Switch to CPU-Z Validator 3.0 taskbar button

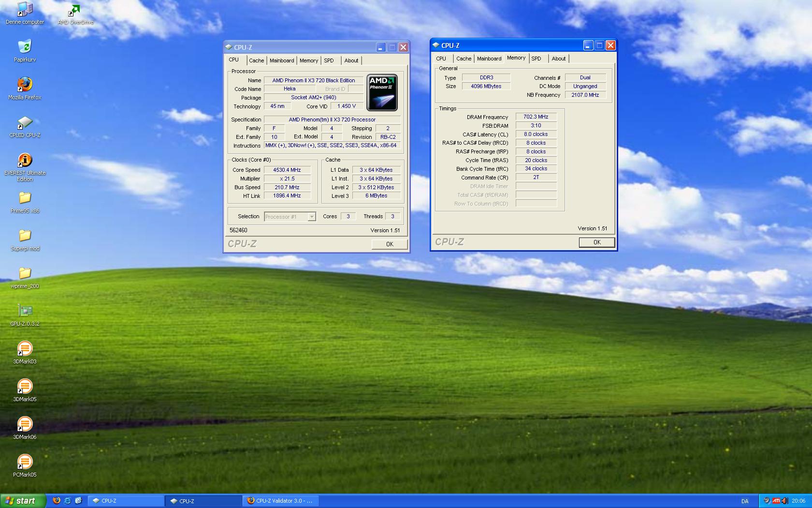click(x=281, y=501)
